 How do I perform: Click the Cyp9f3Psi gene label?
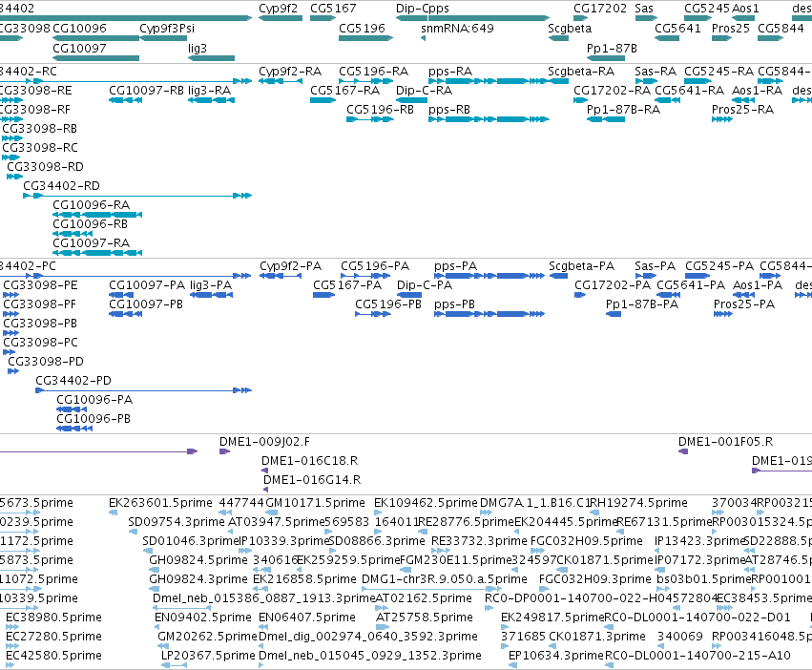coord(167,28)
